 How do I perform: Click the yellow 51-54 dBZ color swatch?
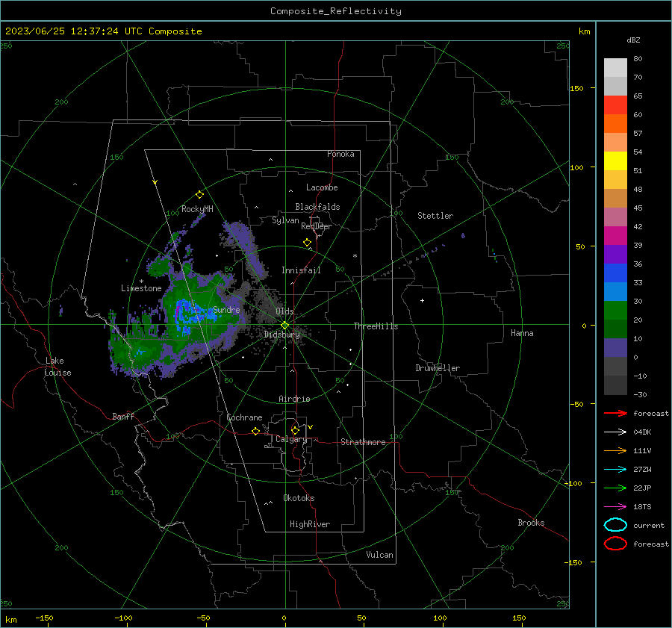[615, 161]
